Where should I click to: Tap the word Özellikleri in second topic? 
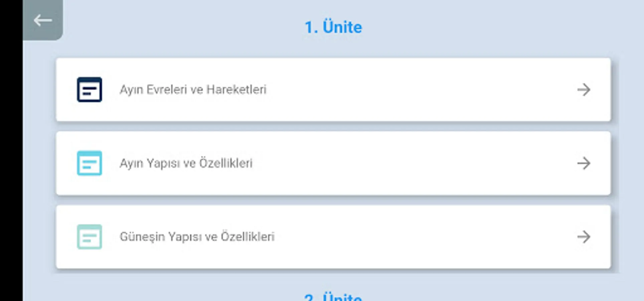[226, 163]
